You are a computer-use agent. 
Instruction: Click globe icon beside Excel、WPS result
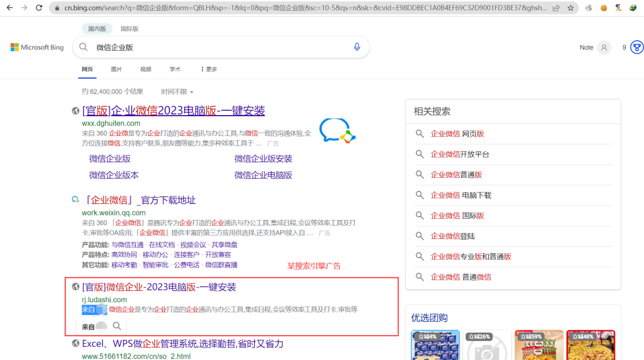[76, 343]
